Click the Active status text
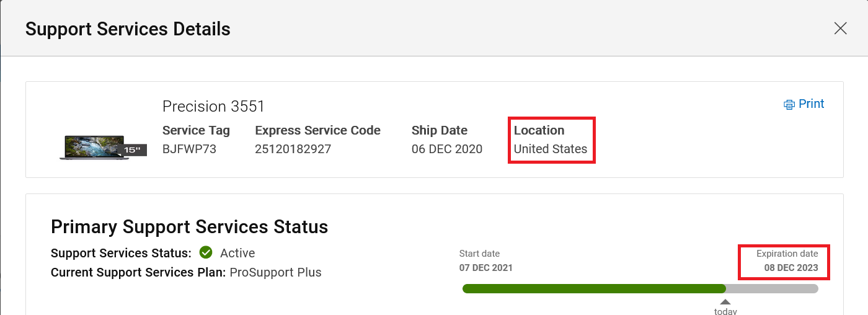This screenshot has height=315, width=868. (237, 253)
